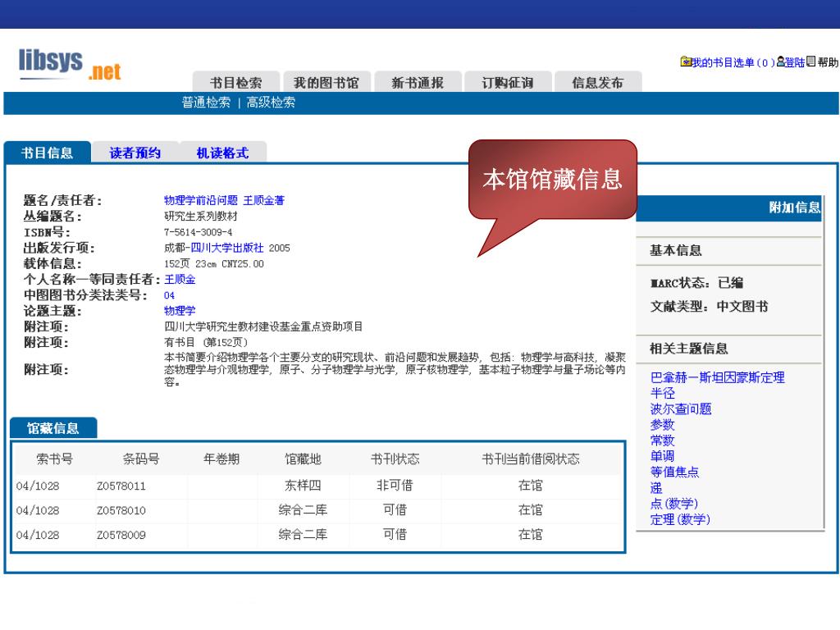Click related subject link 常数
This screenshot has height=630, width=840.
coord(662,441)
